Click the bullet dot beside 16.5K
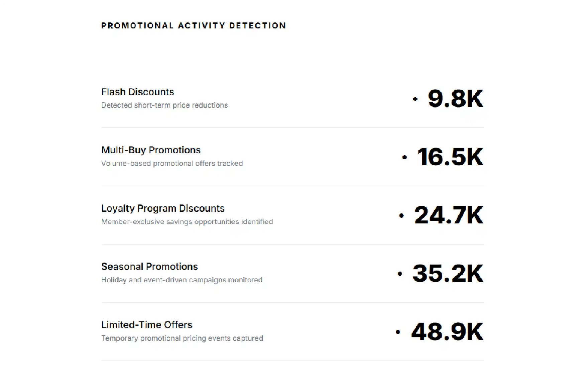The width and height of the screenshot is (588, 389). pos(404,157)
